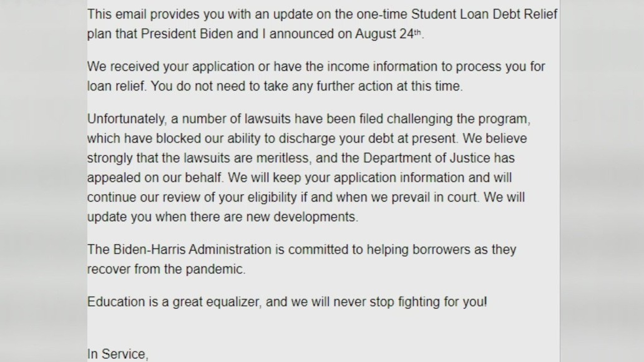
Task: Click the name "President Biden" in first paragraph
Action: (187, 34)
